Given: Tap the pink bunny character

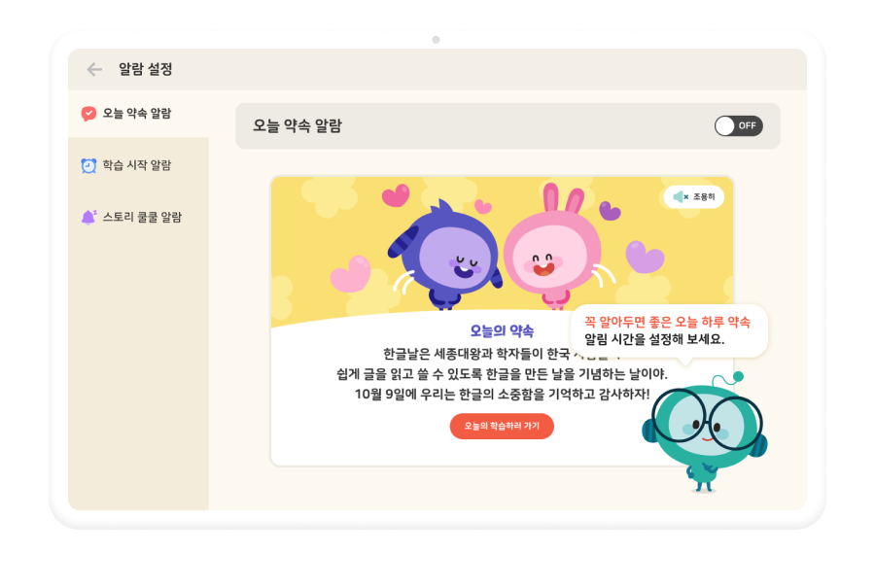Looking at the screenshot, I should (551, 248).
